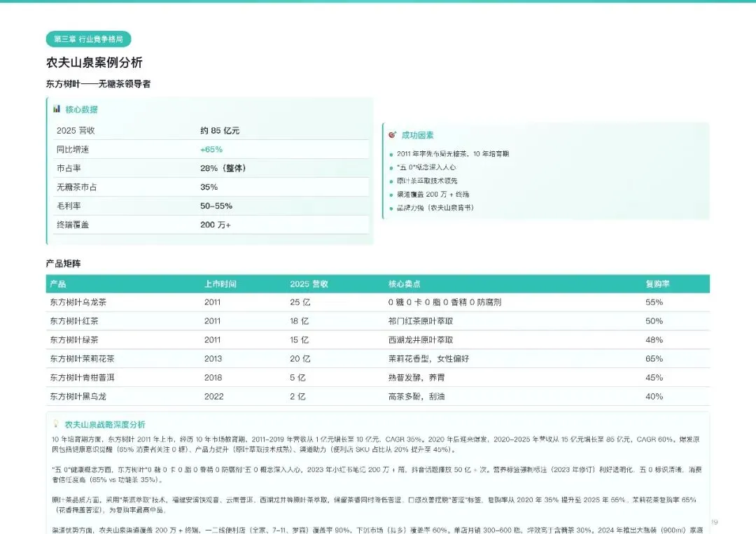Image resolution: width=756 pixels, height=534 pixels.
Task: Click the 18 亿 revenue cell
Action: 300,321
